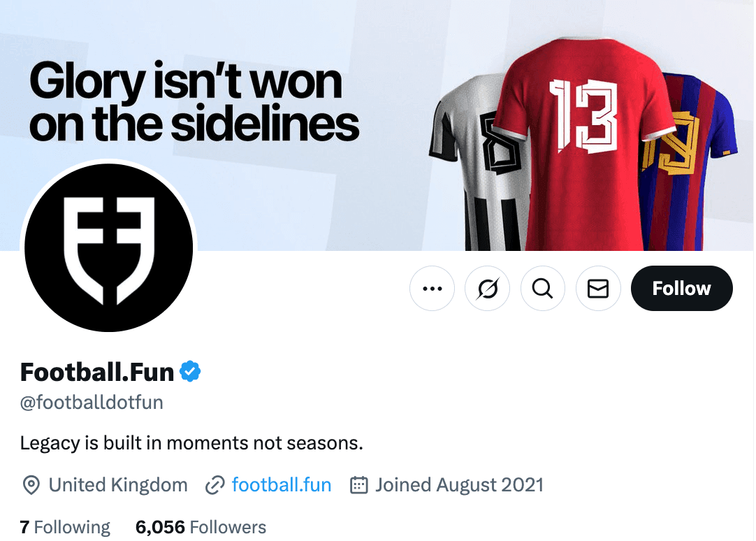
Task: Click the Joined August 2021 text
Action: tap(459, 484)
